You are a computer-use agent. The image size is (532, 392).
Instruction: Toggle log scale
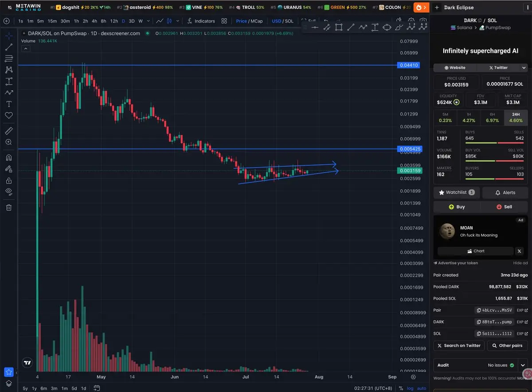[410, 388]
